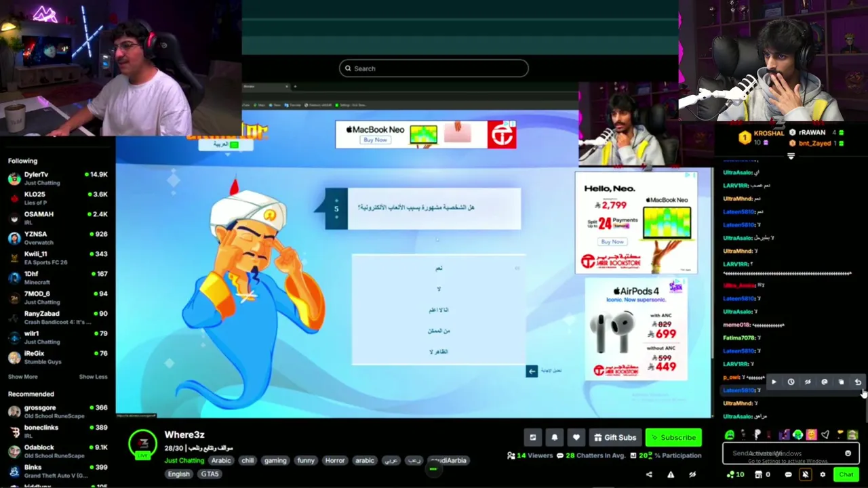Viewport: 868px width, 488px height.
Task: Select the chill tag
Action: [x=248, y=460]
